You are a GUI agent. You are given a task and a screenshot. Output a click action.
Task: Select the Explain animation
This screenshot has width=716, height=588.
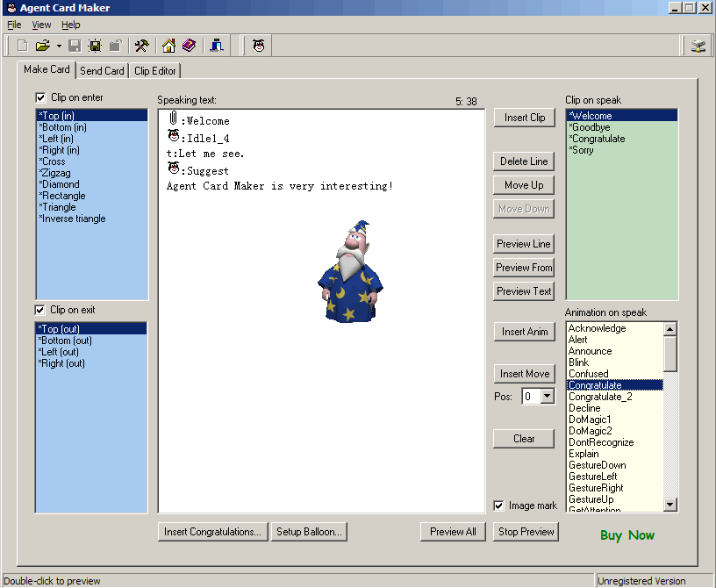tap(615, 454)
